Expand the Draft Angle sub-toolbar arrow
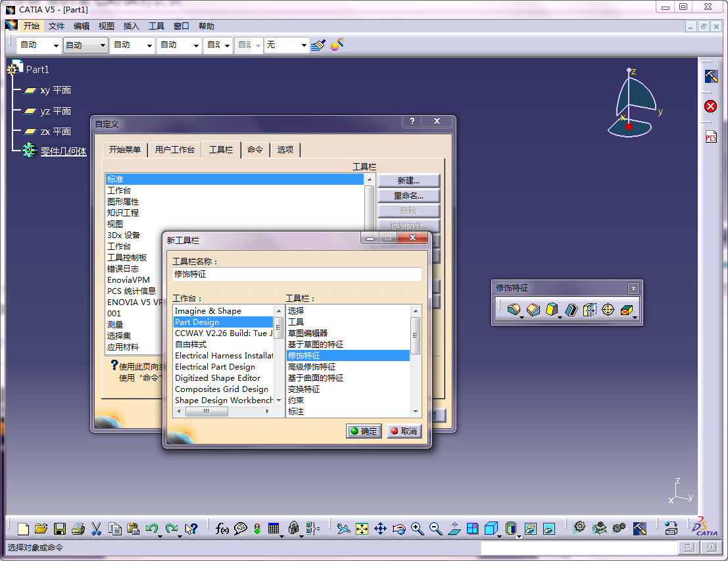 pos(560,318)
